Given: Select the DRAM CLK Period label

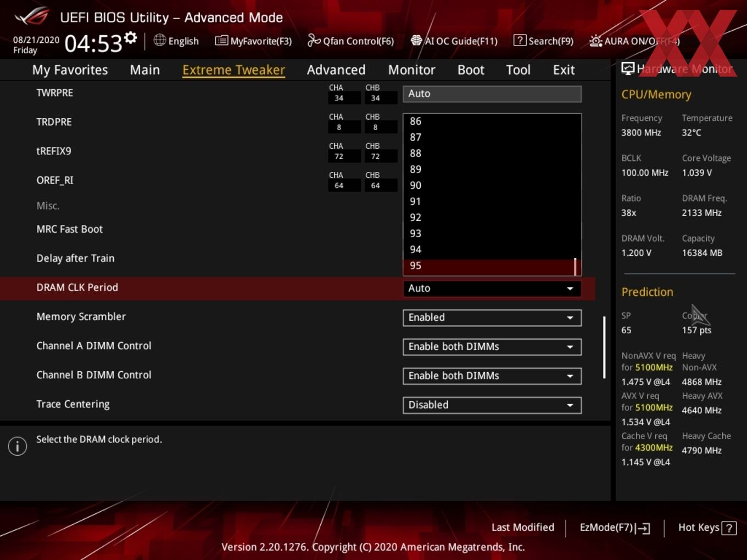Looking at the screenshot, I should tap(77, 288).
